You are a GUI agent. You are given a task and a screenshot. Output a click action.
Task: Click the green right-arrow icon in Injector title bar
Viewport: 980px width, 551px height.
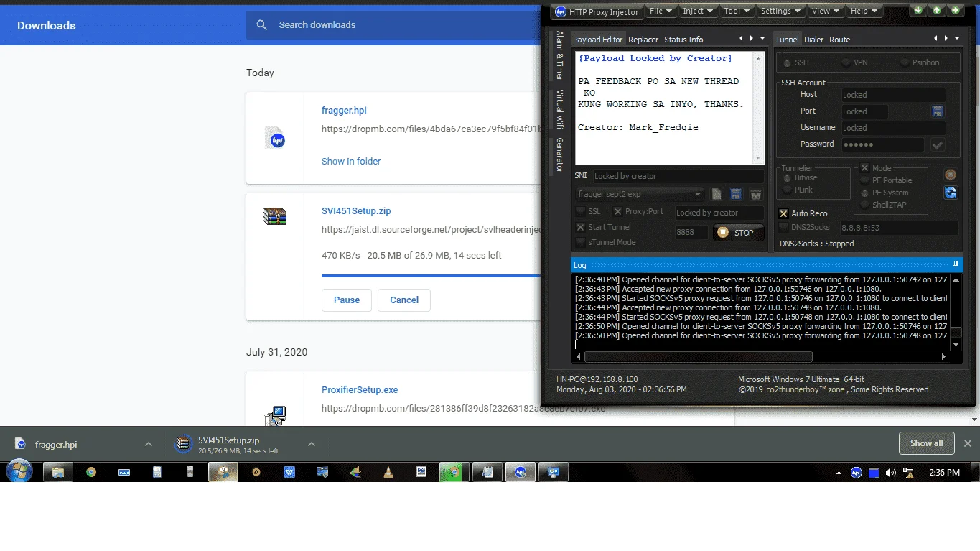click(x=955, y=10)
